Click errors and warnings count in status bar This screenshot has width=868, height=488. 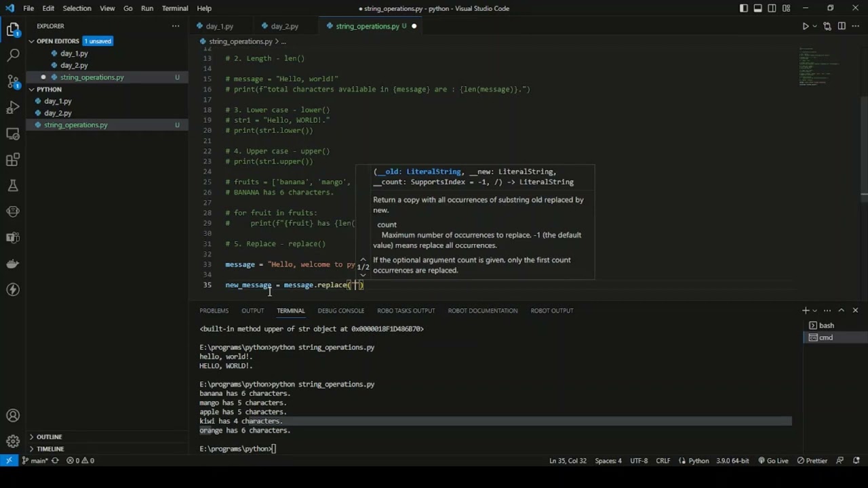(x=81, y=461)
